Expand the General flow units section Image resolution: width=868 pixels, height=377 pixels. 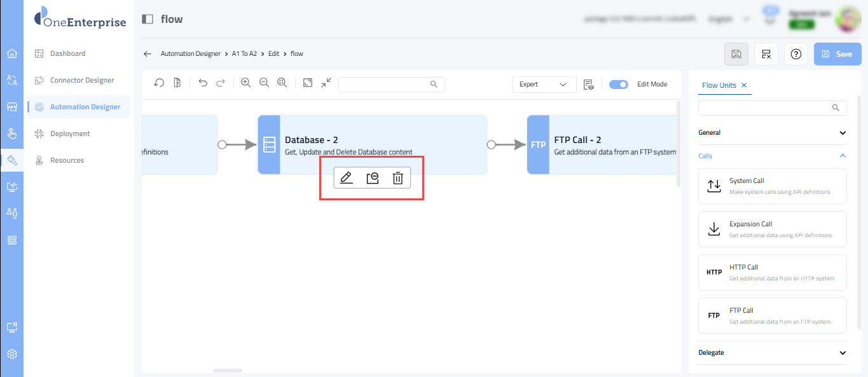[843, 133]
